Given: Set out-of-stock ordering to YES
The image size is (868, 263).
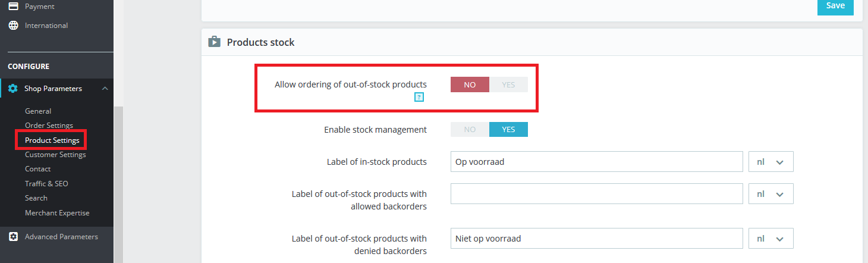Looking at the screenshot, I should coord(508,84).
